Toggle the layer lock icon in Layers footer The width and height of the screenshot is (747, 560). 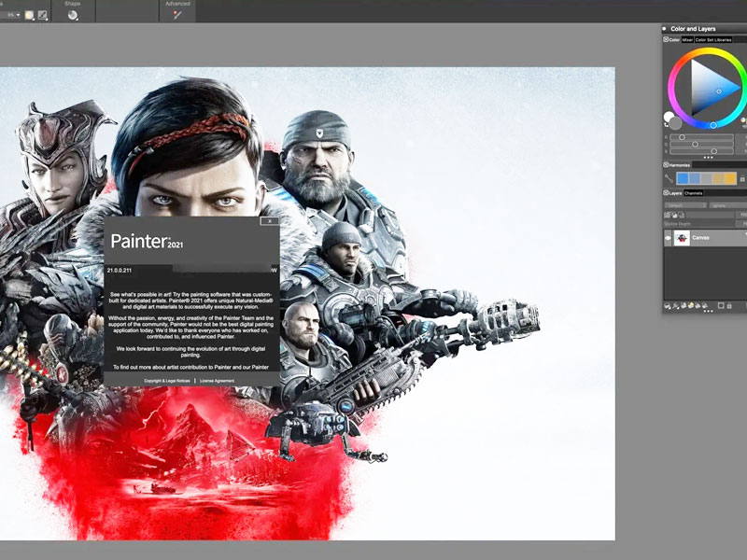pos(729,306)
